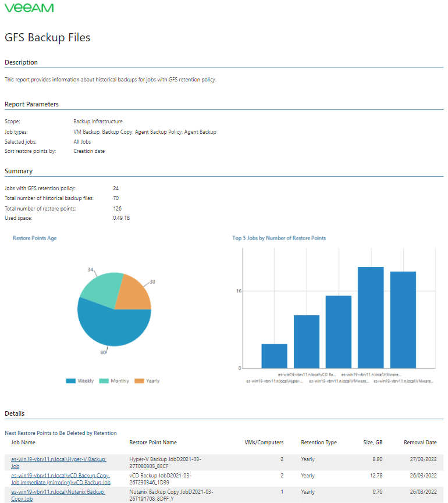Click the Veeam logo
The width and height of the screenshot is (448, 503).
pos(29,8)
